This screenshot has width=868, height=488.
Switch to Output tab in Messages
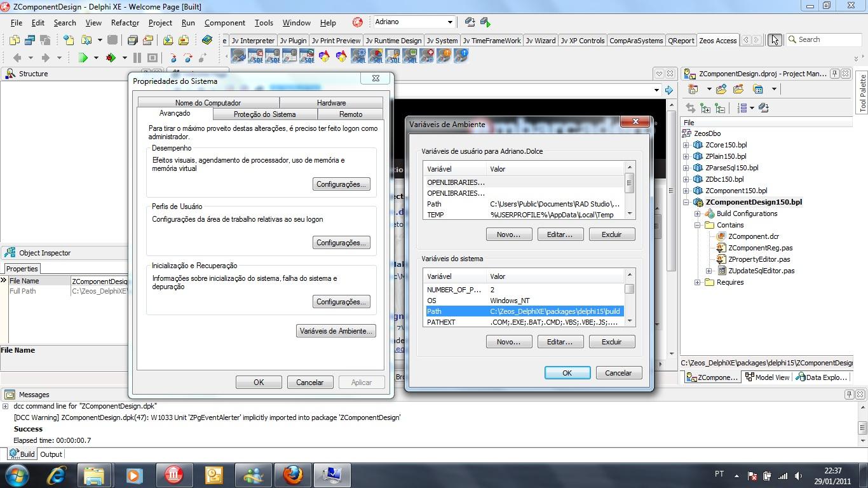tap(51, 454)
